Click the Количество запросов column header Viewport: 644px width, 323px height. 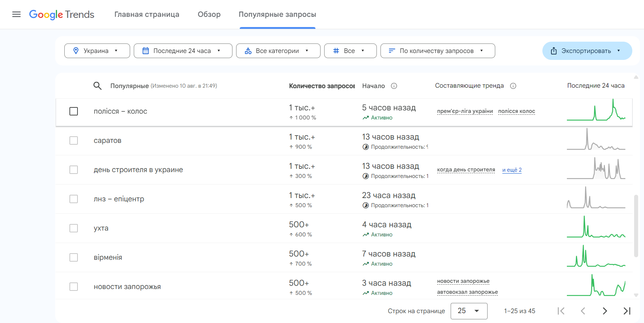coord(322,86)
